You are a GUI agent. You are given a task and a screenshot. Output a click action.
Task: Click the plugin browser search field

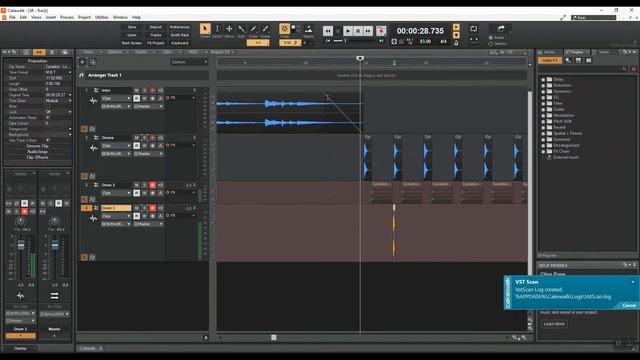[583, 69]
